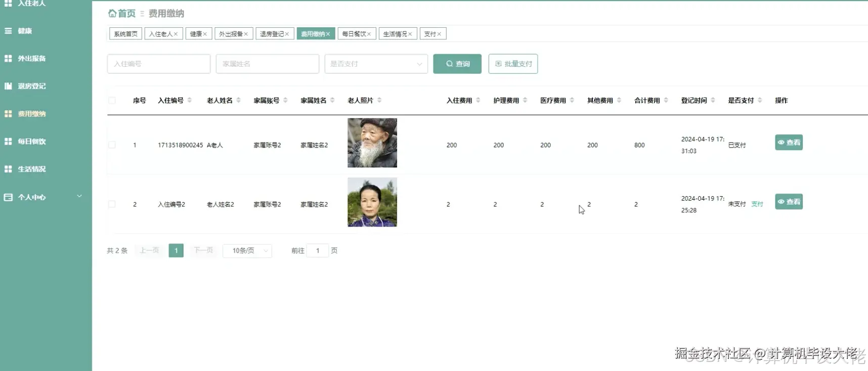The height and width of the screenshot is (371, 868).
Task: Click the 支付 link for unpaid row
Action: (757, 204)
